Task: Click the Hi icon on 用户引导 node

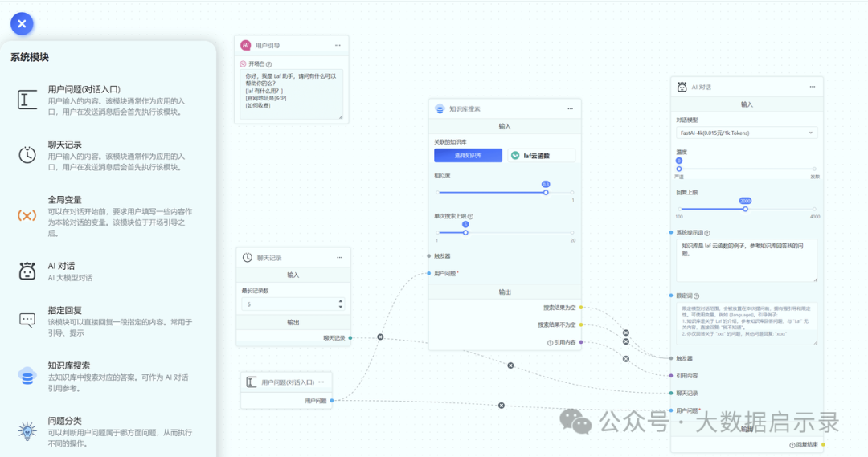Action: [x=246, y=45]
